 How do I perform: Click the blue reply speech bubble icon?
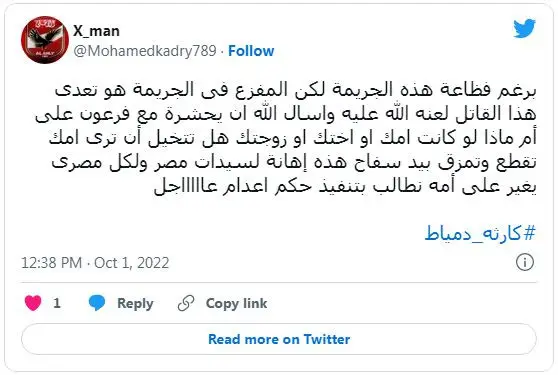(97, 303)
